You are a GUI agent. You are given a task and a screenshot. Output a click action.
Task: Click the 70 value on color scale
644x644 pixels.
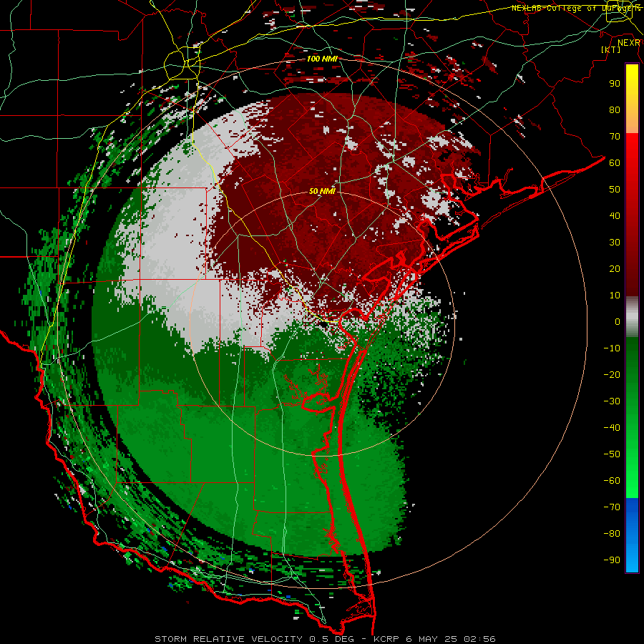click(x=615, y=137)
